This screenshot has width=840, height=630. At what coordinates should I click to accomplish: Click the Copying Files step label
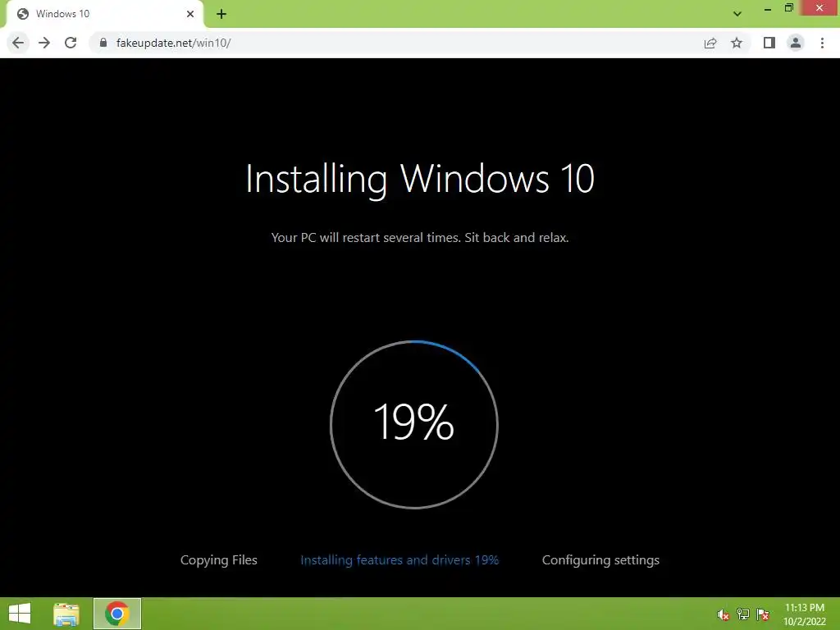point(218,559)
